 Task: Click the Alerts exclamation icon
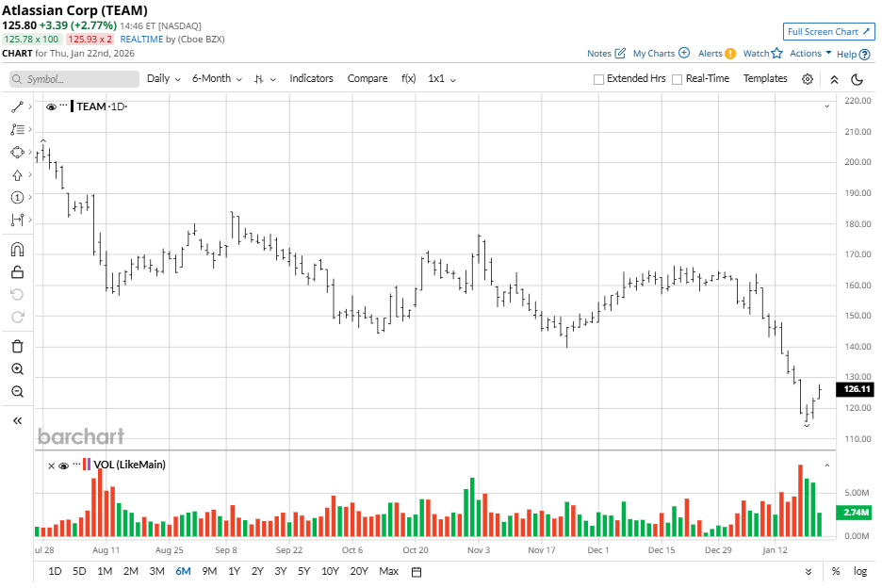[730, 54]
